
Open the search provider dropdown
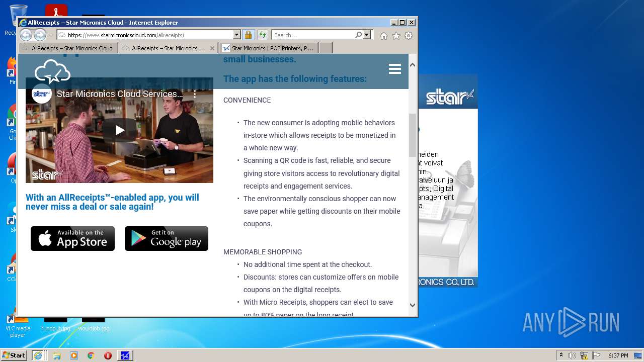coord(366,35)
